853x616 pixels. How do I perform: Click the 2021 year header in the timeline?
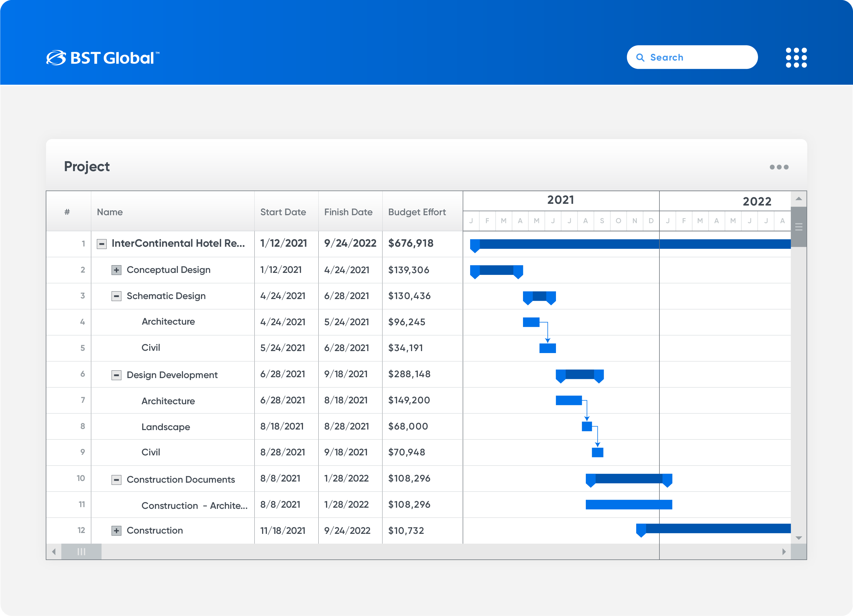[x=561, y=200]
